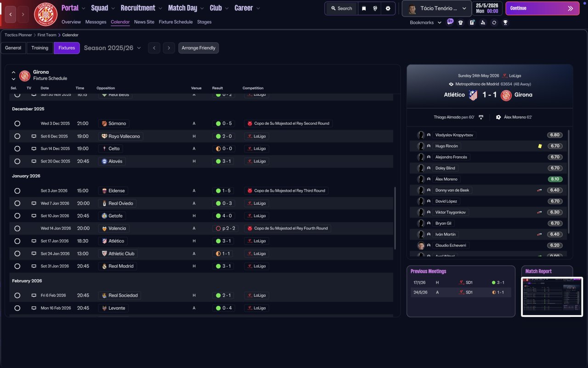Screen dimensions: 588x368
Task: Click the circular refresh shortcut icon
Action: 494,23
